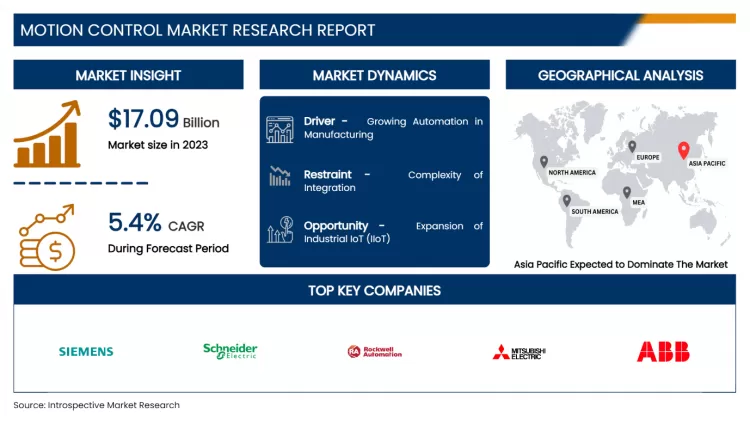Click the 'Source: Introspective Market Research' text
The height and width of the screenshot is (425, 750).
[x=97, y=405]
